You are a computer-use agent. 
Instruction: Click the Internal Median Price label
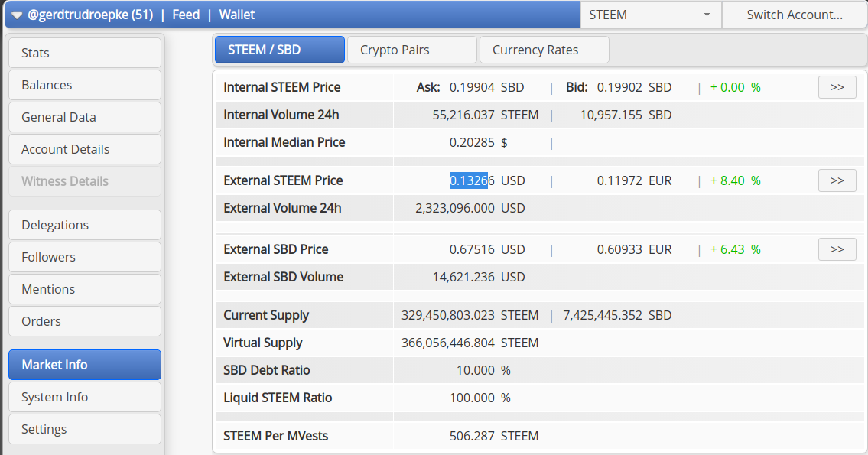pos(284,143)
